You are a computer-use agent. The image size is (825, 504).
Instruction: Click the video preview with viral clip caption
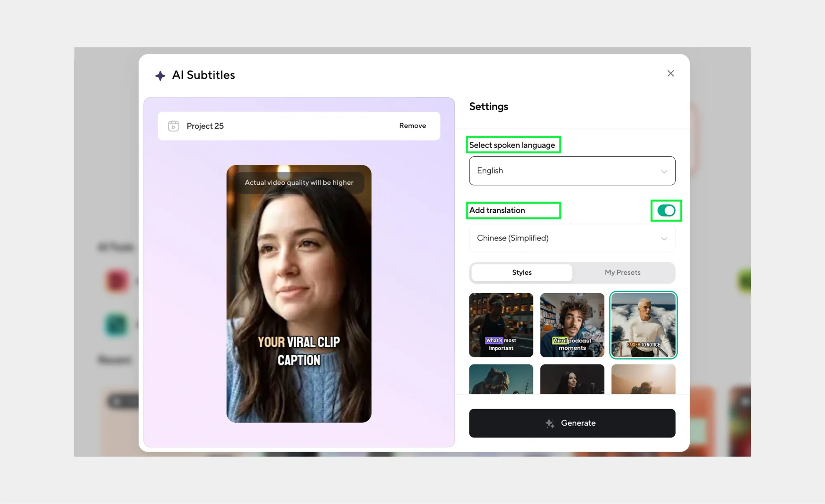pyautogui.click(x=299, y=294)
